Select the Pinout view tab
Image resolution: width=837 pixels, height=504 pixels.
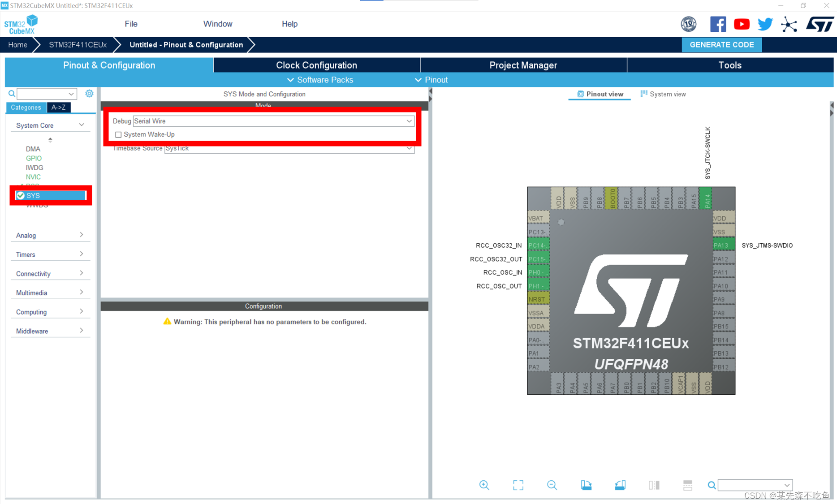pos(600,94)
